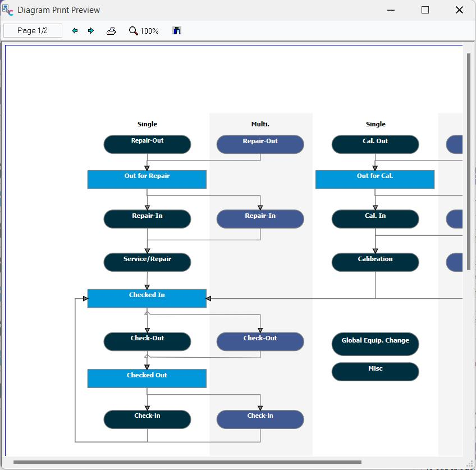
Task: Click the Single Cal. Out node
Action: 375,144
